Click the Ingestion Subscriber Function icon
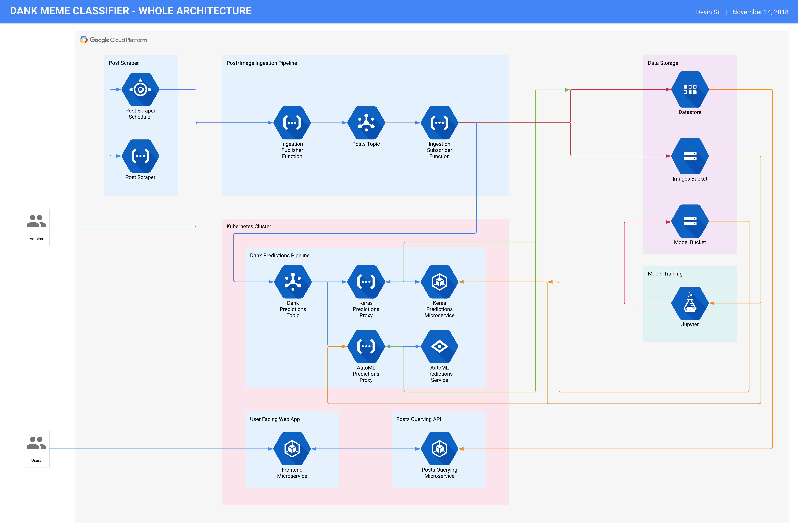This screenshot has height=532, width=798. (x=439, y=123)
